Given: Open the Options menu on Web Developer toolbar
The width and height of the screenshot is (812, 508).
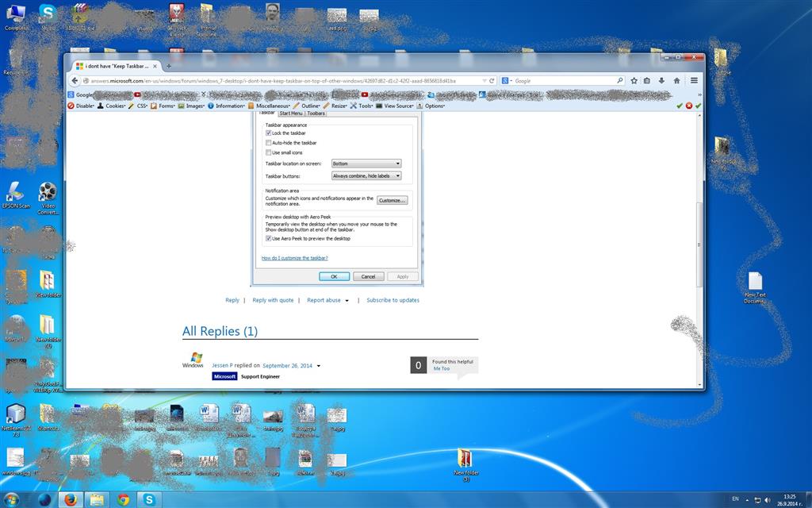Looking at the screenshot, I should point(431,106).
